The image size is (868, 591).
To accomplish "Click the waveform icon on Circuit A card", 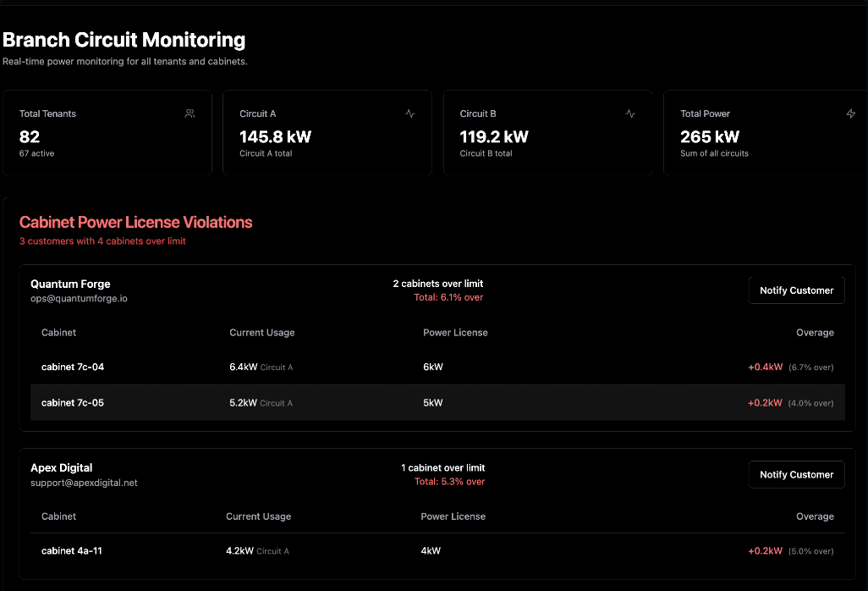I will [409, 113].
